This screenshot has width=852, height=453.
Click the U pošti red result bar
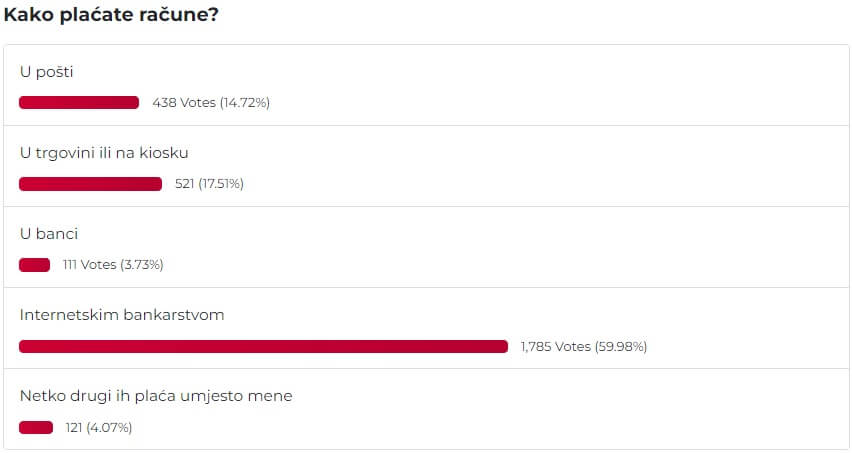tap(79, 103)
